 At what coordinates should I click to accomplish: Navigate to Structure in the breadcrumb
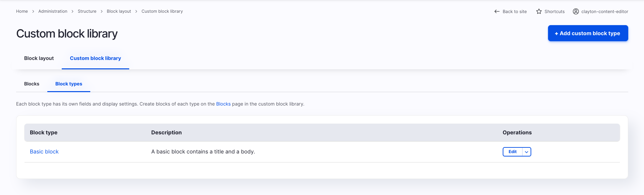87,11
